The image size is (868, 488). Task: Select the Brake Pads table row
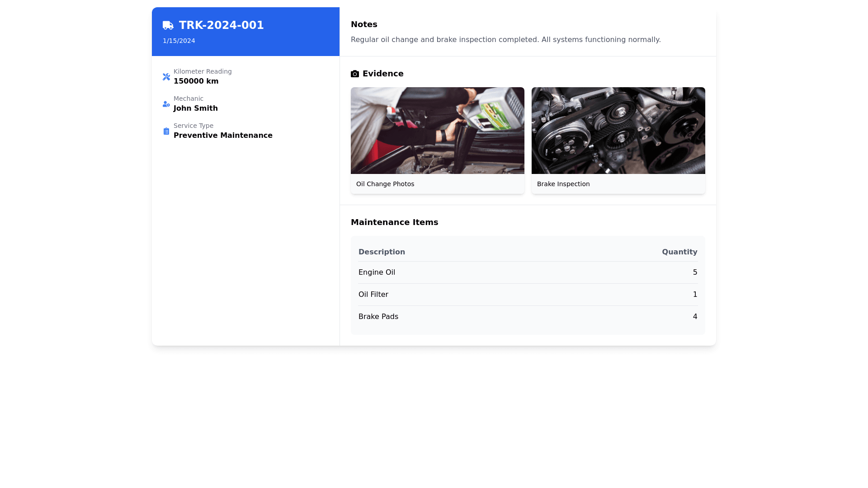click(x=528, y=317)
